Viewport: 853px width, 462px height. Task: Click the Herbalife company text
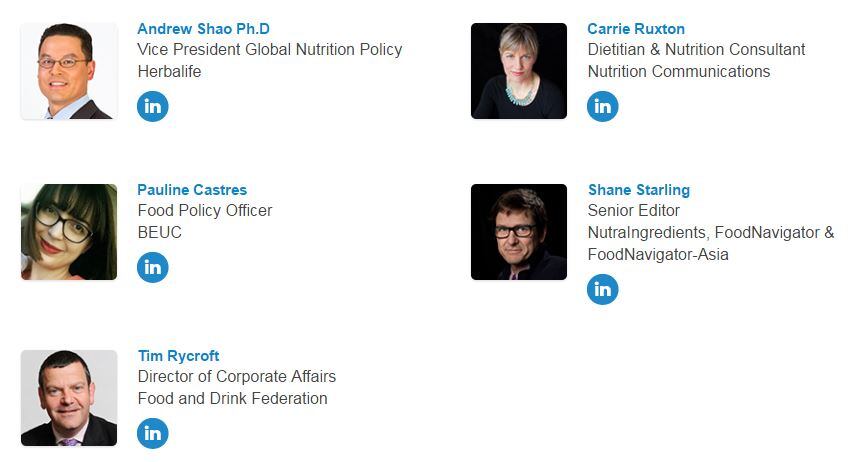[x=169, y=71]
